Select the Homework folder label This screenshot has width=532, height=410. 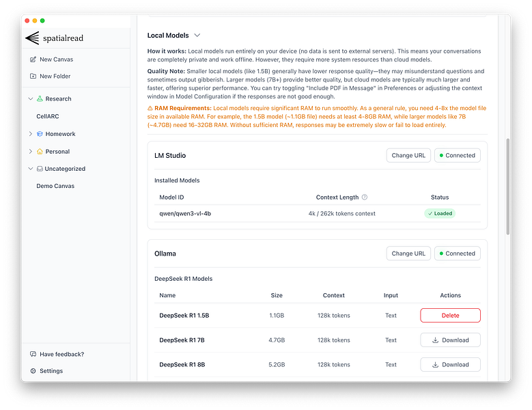coord(60,134)
